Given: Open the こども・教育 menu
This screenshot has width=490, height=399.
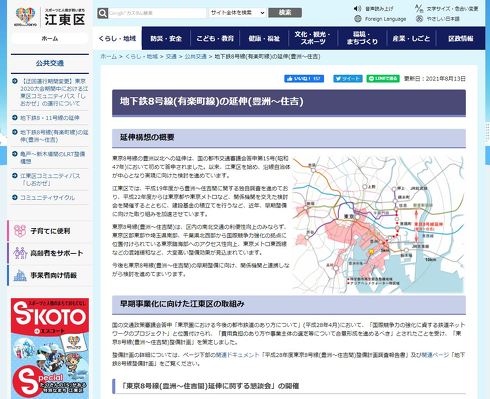Looking at the screenshot, I should coord(215,38).
